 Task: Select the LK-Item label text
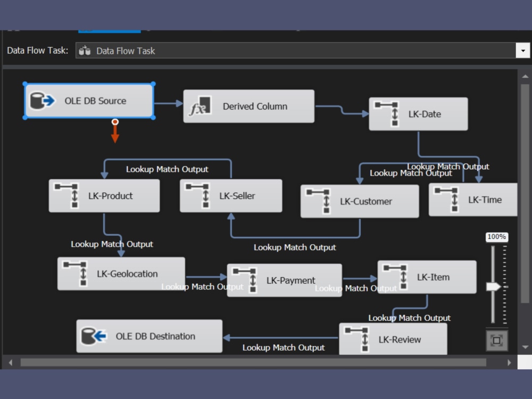[433, 277]
